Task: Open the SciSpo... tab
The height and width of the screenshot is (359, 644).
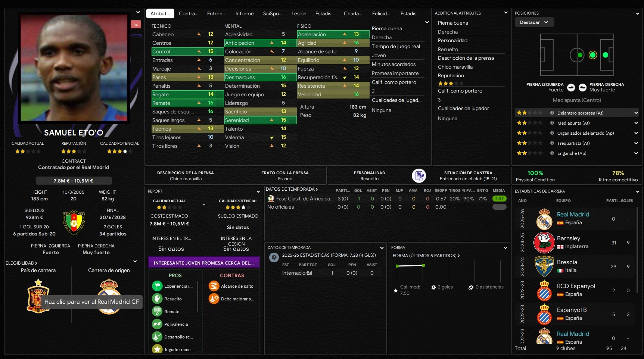Action: click(x=273, y=13)
